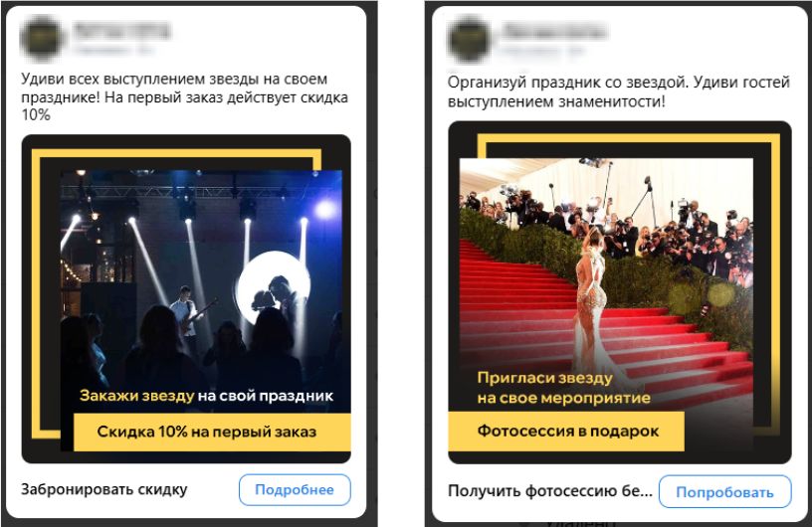Click the 'Подробнее' button
This screenshot has width=812, height=527.
295,490
